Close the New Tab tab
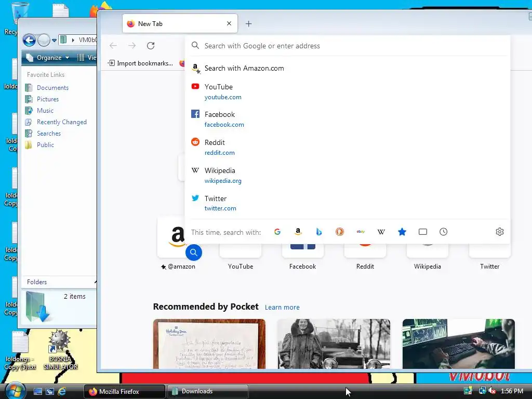 [229, 23]
